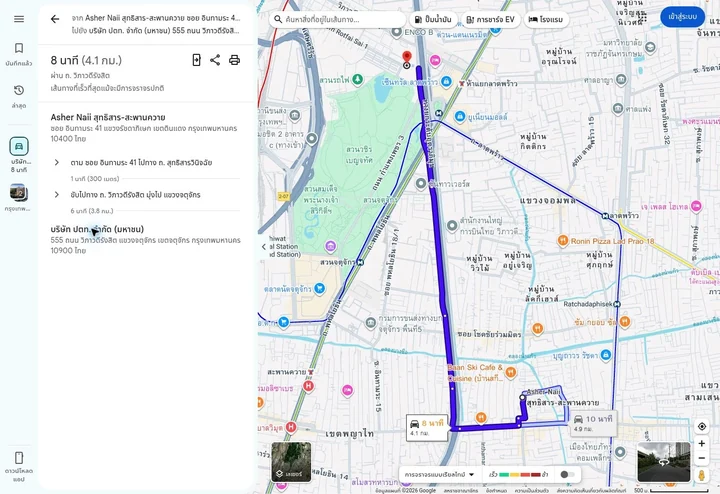Collapse the side panel arrow

pyautogui.click(x=264, y=247)
